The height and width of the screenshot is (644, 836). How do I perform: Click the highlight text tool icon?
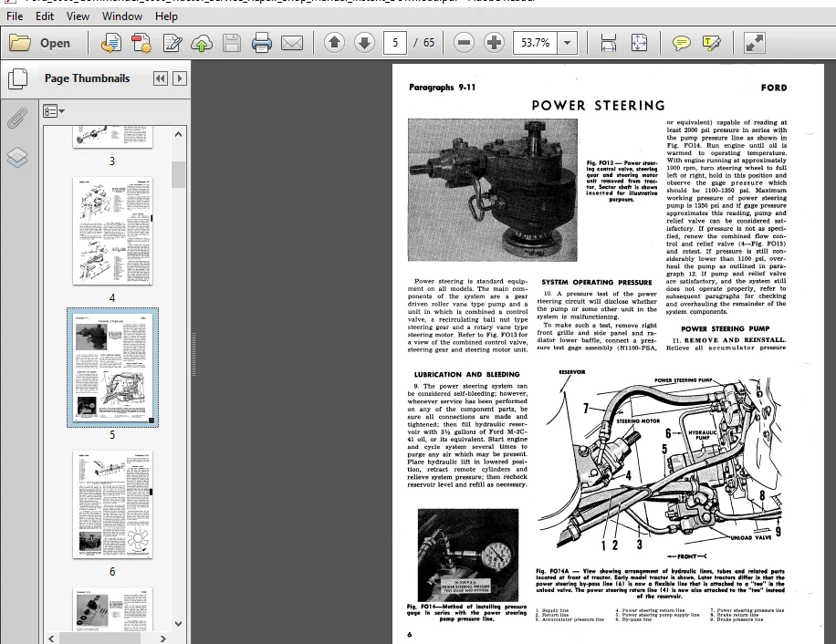coord(712,43)
